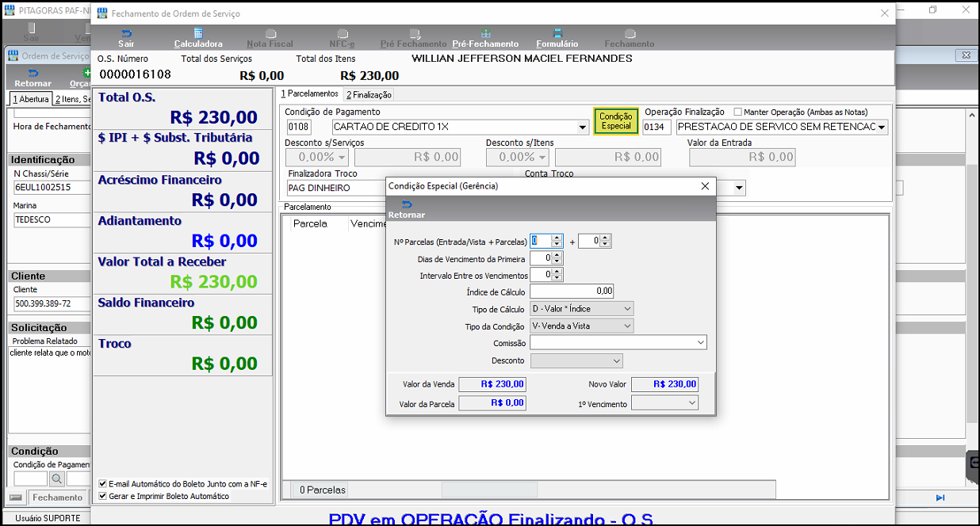Click the Sair toolbar icon in Fechamento window
The width and height of the screenshot is (980, 526).
126,39
